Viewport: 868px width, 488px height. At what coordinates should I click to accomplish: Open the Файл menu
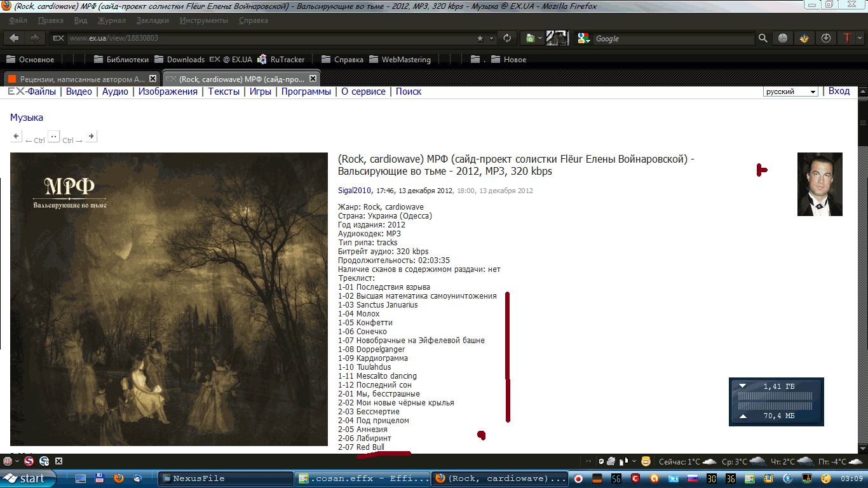pos(18,20)
